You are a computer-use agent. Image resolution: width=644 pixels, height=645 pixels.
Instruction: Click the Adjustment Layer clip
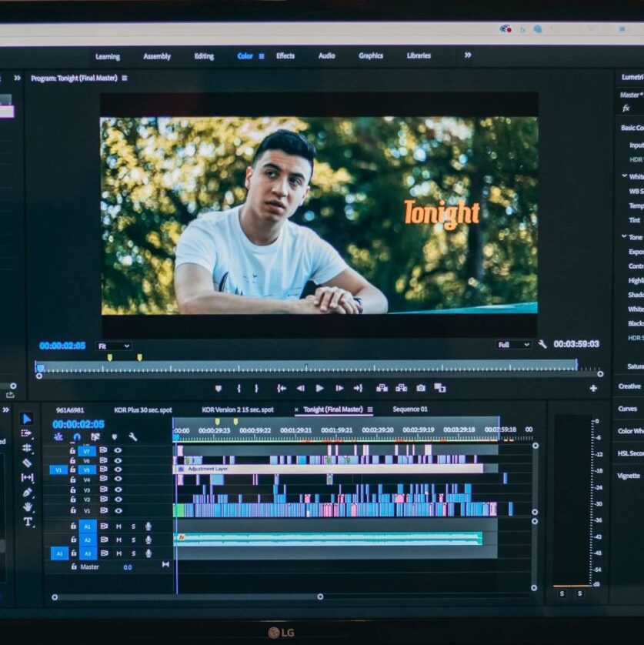point(329,469)
